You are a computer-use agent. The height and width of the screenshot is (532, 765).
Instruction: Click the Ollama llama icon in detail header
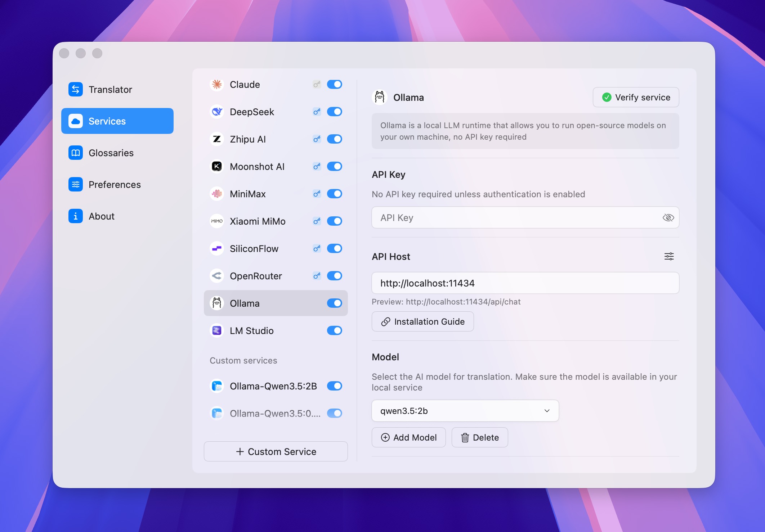point(380,98)
